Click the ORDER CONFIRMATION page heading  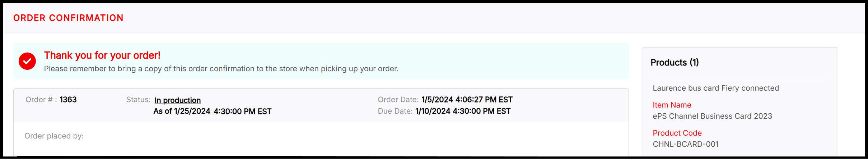pos(68,18)
